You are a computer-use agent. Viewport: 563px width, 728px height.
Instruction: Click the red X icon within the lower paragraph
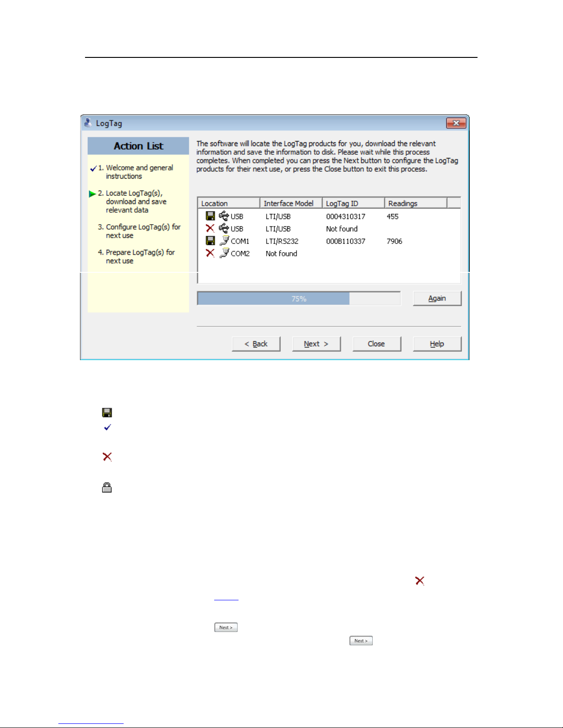click(420, 581)
